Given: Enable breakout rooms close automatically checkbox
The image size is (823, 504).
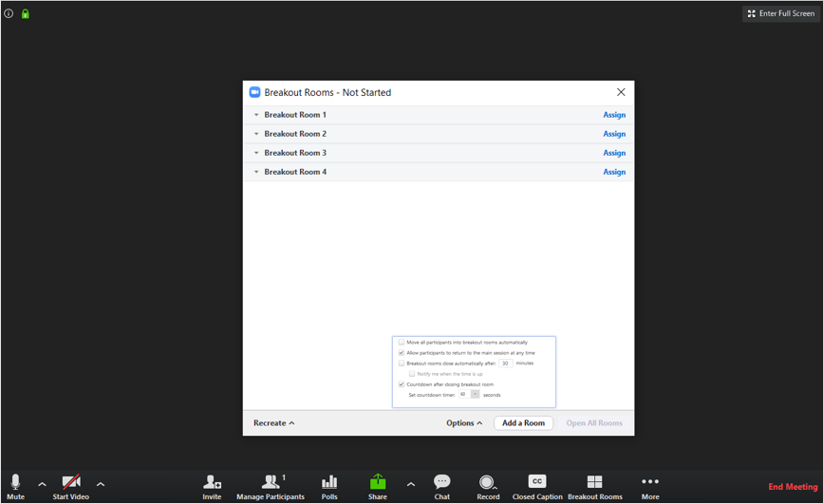Looking at the screenshot, I should coord(402,364).
